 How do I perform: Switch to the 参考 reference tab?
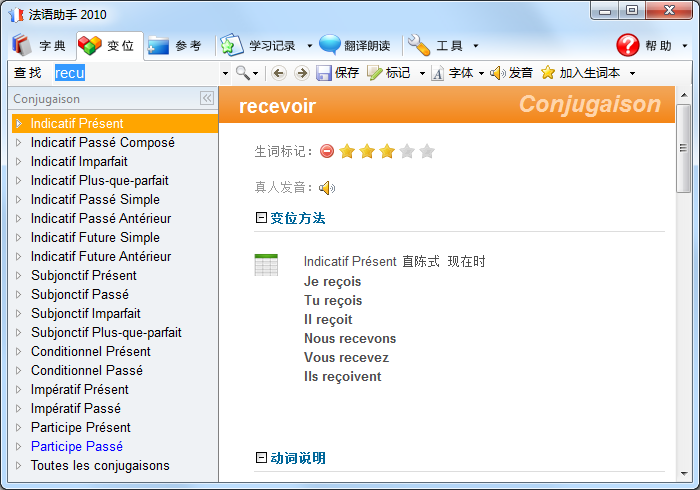click(x=175, y=46)
